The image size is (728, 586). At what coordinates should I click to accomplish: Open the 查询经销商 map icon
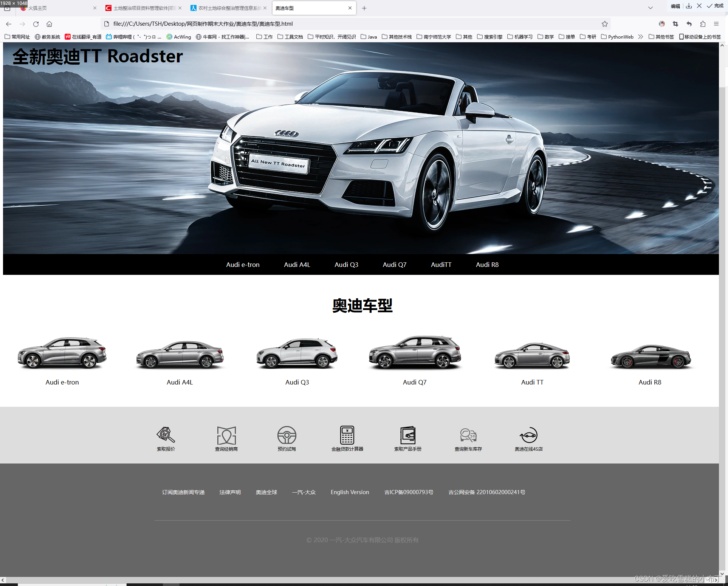(226, 435)
